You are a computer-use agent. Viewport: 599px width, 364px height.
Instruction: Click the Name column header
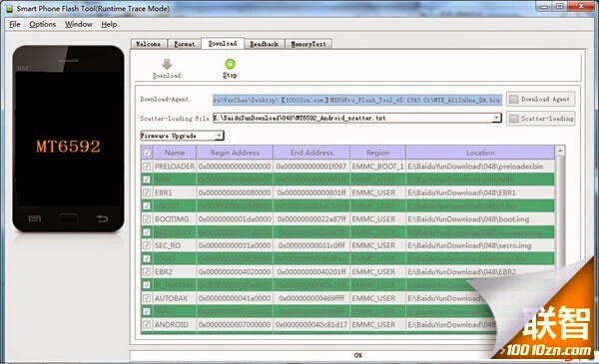click(x=174, y=153)
